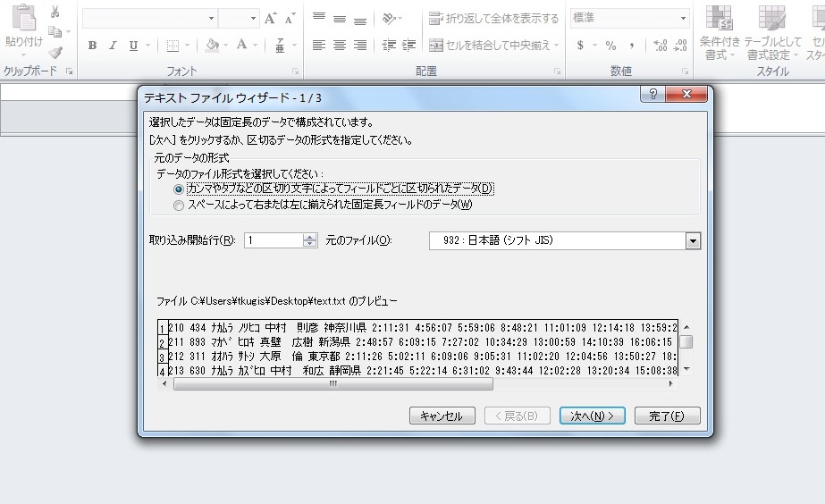This screenshot has width=825, height=504.
Task: Click the Bold formatting icon
Action: (x=92, y=46)
